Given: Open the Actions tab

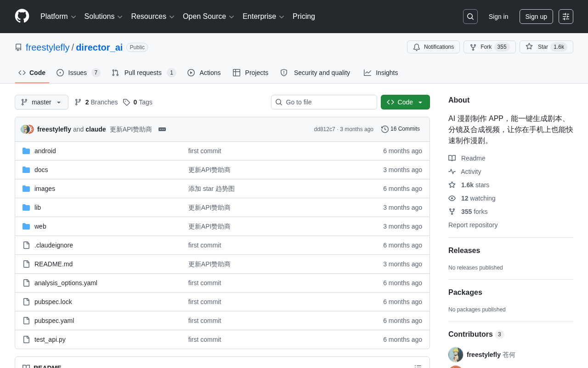Looking at the screenshot, I should pos(204,73).
